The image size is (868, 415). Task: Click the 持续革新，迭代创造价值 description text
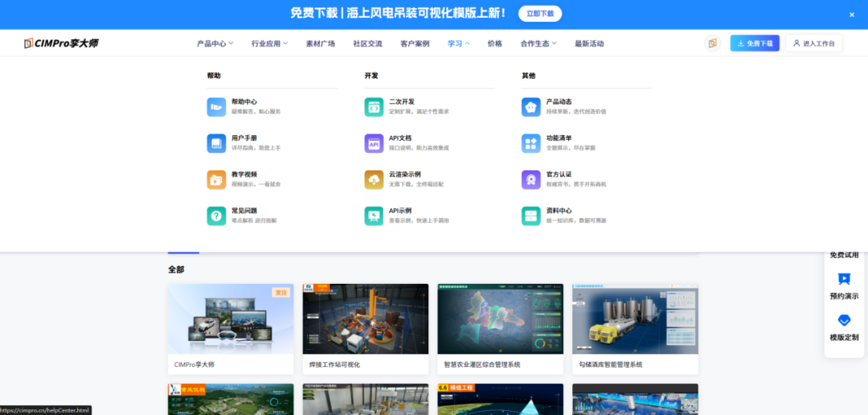click(576, 112)
